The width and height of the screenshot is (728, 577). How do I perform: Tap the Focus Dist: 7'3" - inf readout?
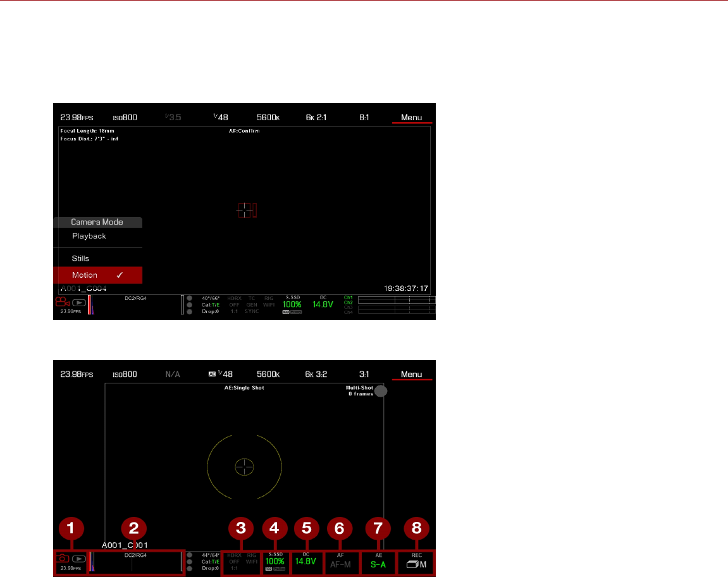pos(89,139)
